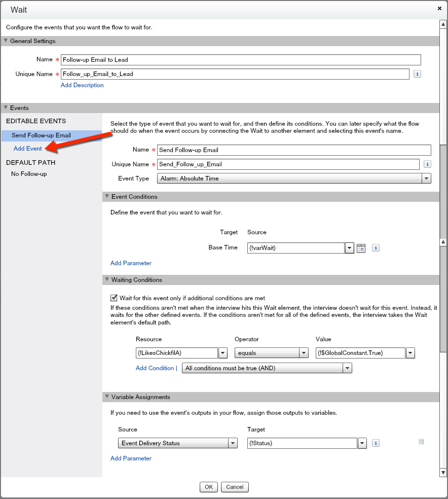Screen dimensions: 448x499
Task: Collapse the General Settings section
Action: (x=6, y=41)
